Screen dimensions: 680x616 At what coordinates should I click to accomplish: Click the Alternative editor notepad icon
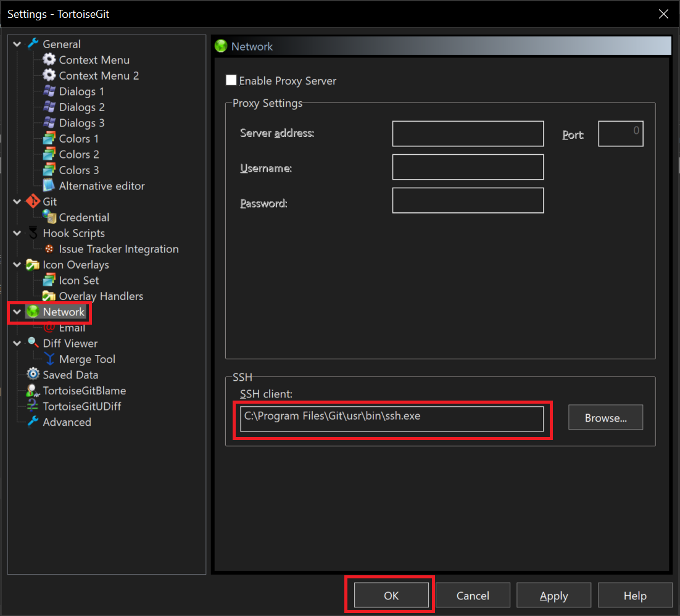coord(49,186)
